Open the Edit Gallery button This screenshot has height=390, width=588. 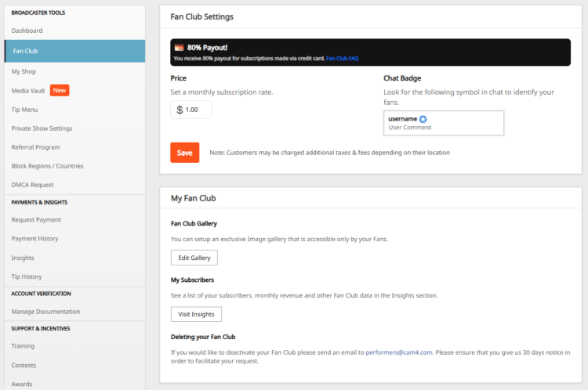[194, 258]
